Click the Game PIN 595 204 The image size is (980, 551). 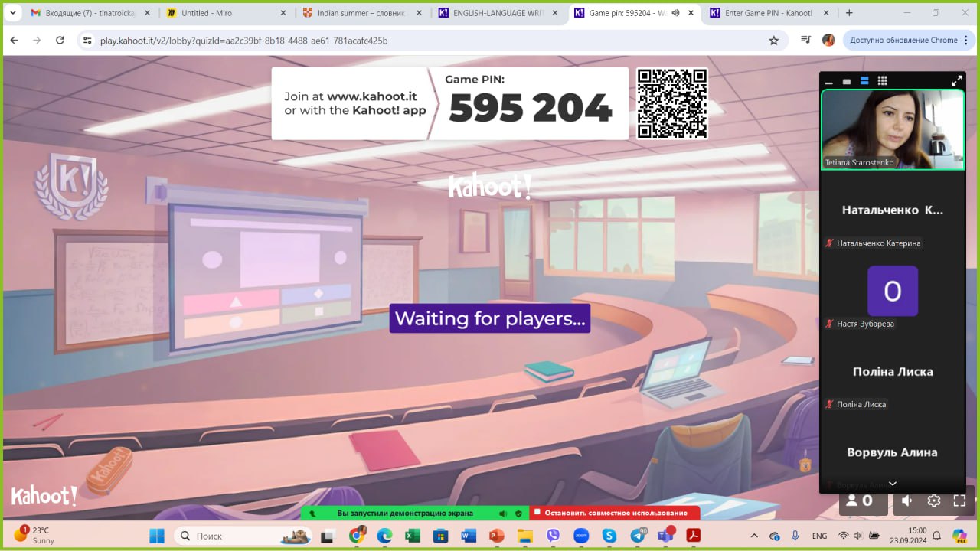pos(530,108)
